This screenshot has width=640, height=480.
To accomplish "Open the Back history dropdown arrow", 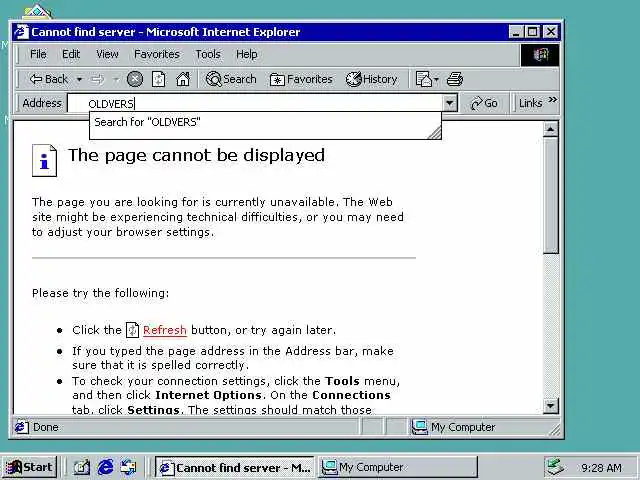I will click(x=79, y=79).
